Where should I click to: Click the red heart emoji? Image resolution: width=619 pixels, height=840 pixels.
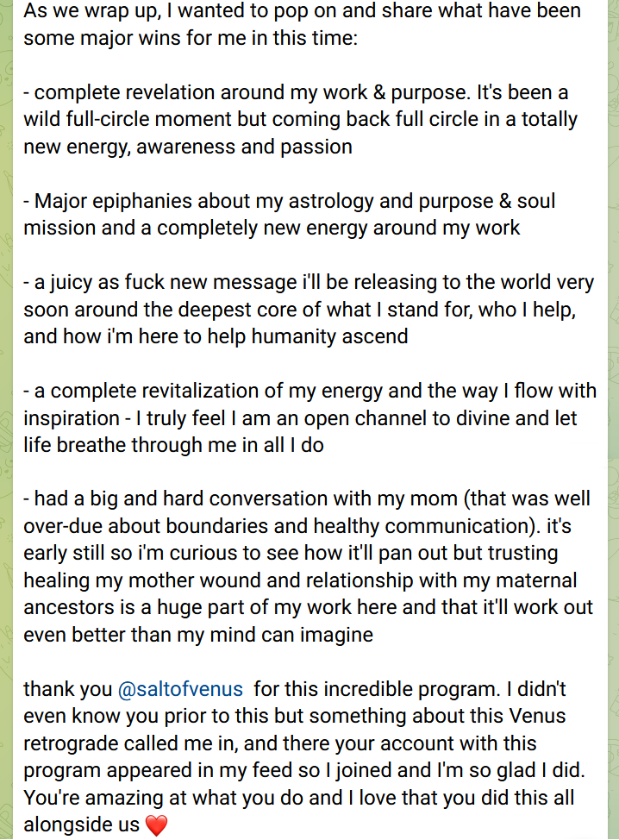pyautogui.click(x=155, y=825)
